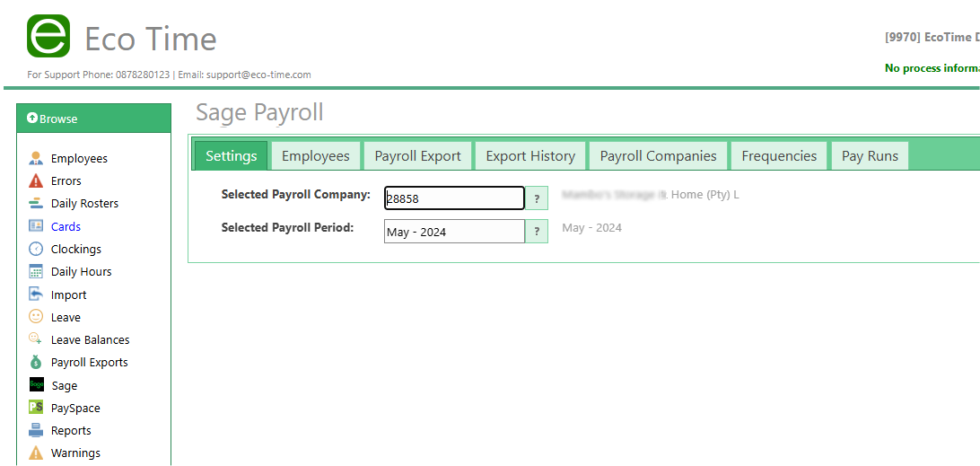The height and width of the screenshot is (466, 980).
Task: Open the Export History tab
Action: [x=530, y=155]
